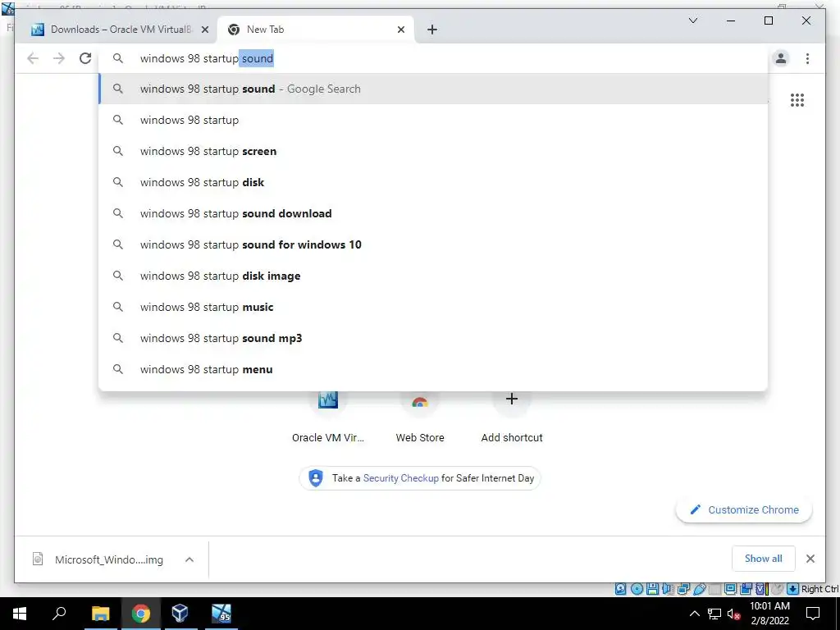
Task: Click the VirtualBox hard disk status icon
Action: (620, 589)
